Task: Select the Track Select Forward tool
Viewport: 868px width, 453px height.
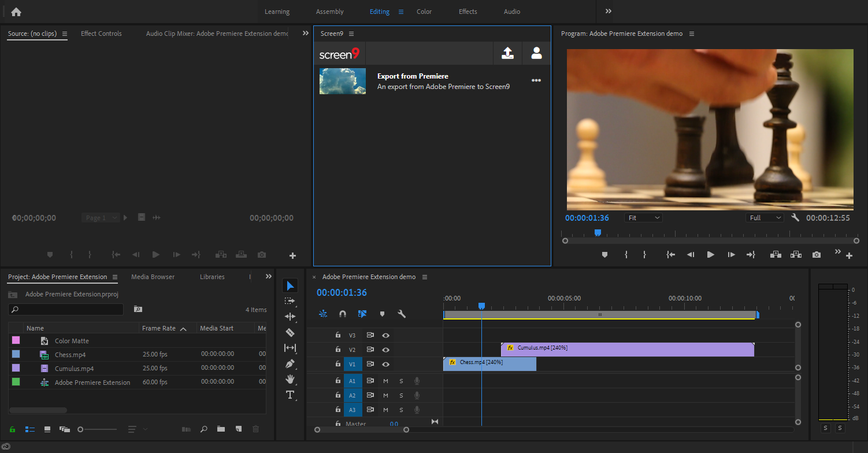Action: 290,301
